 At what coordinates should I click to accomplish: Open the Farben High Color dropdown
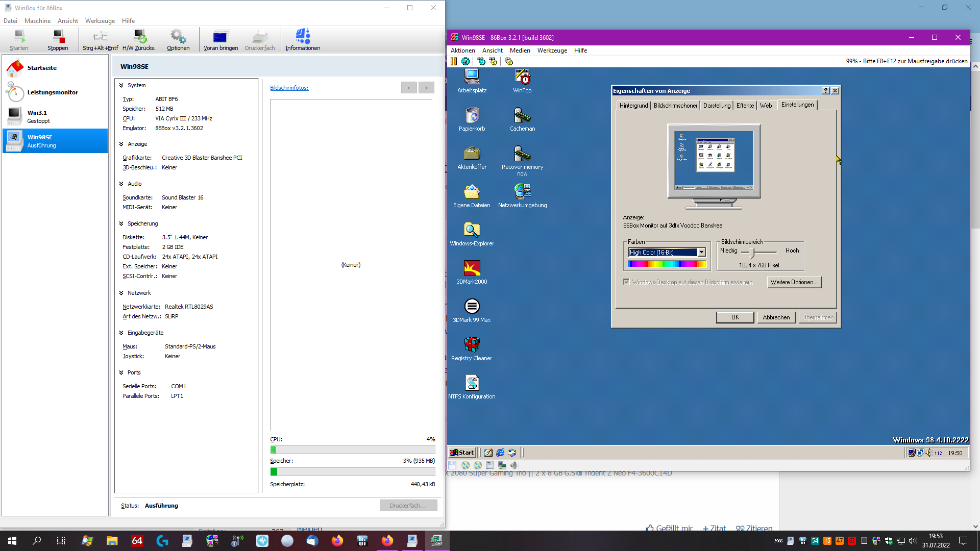pyautogui.click(x=702, y=253)
